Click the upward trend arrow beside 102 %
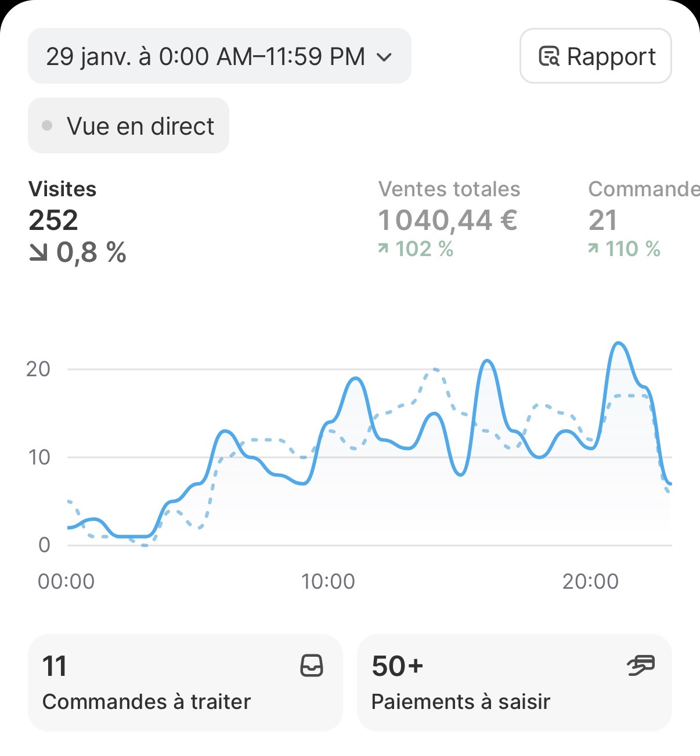 pos(383,249)
